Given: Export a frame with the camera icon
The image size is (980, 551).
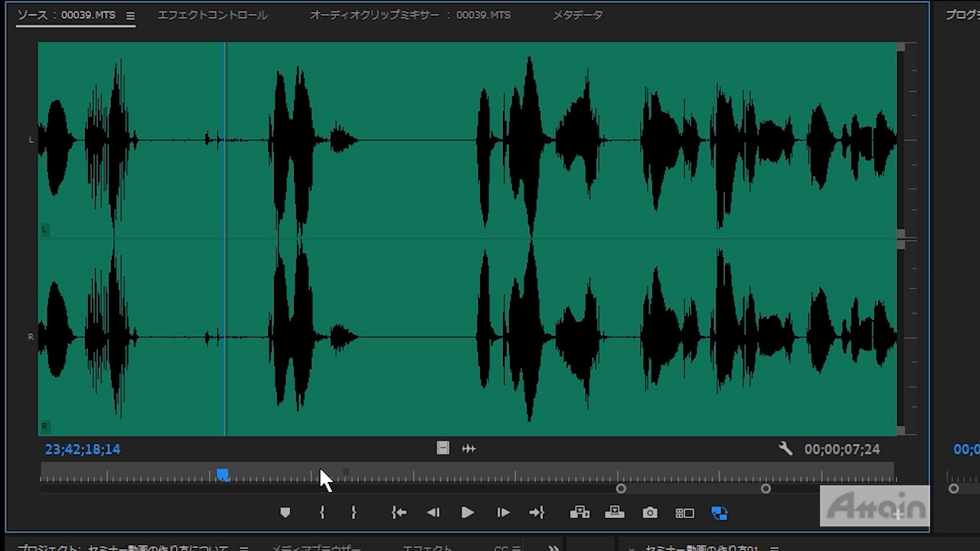Looking at the screenshot, I should [x=650, y=513].
